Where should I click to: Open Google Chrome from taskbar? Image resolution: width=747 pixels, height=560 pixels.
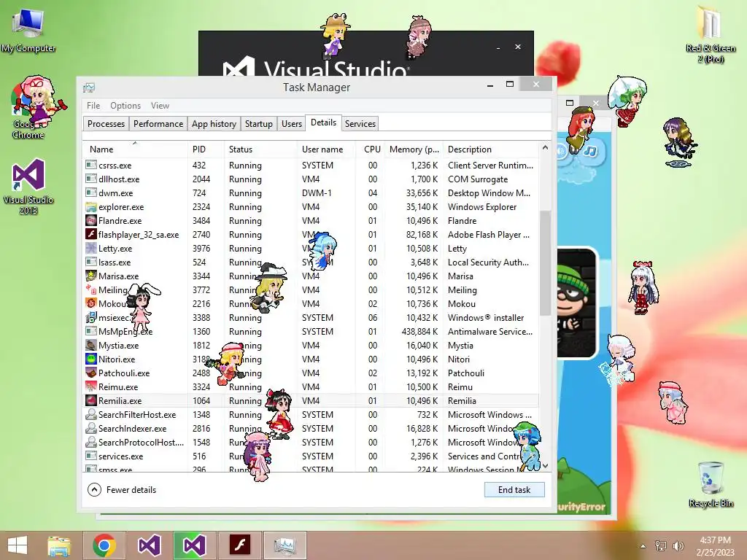(x=104, y=545)
